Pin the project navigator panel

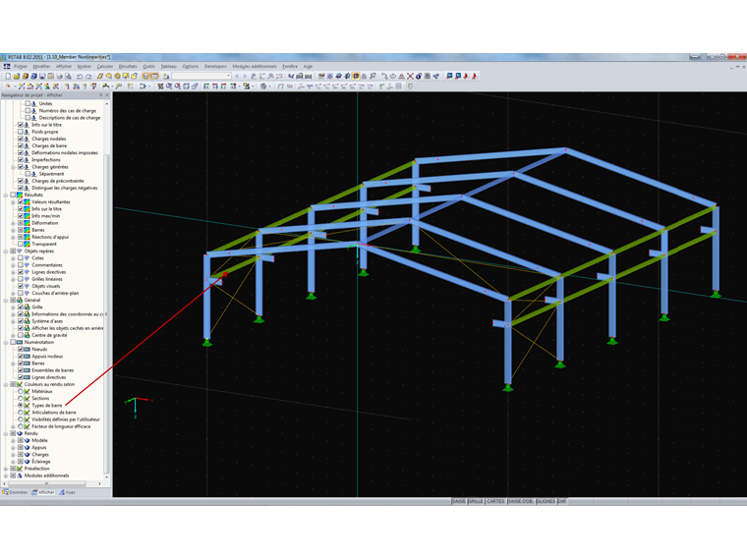(100, 95)
